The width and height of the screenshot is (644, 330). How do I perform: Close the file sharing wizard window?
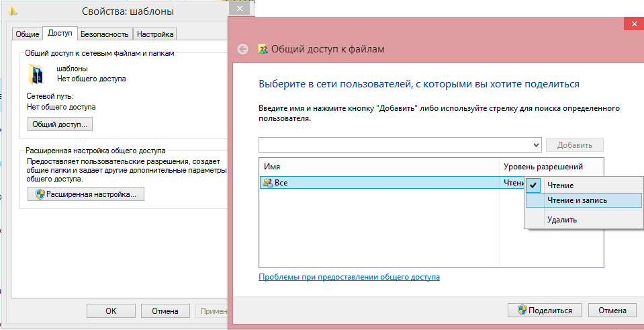tap(633, 26)
